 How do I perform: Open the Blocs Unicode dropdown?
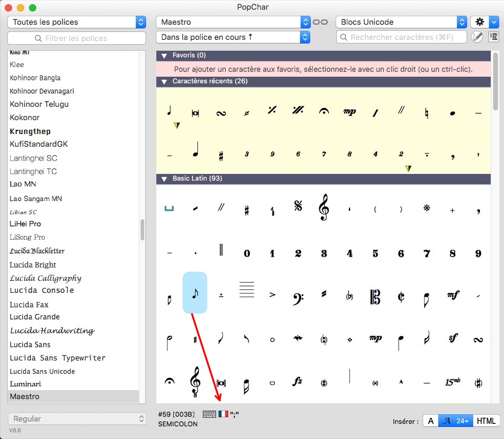coord(401,22)
